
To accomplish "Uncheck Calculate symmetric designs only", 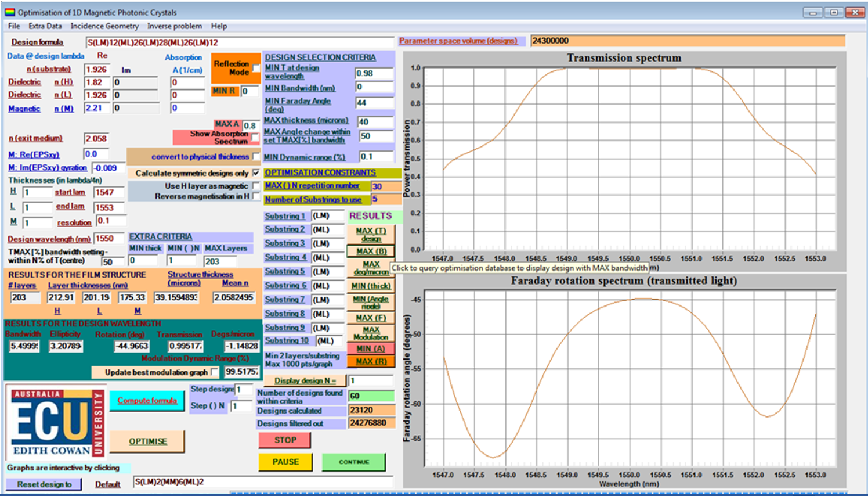I will pos(256,173).
